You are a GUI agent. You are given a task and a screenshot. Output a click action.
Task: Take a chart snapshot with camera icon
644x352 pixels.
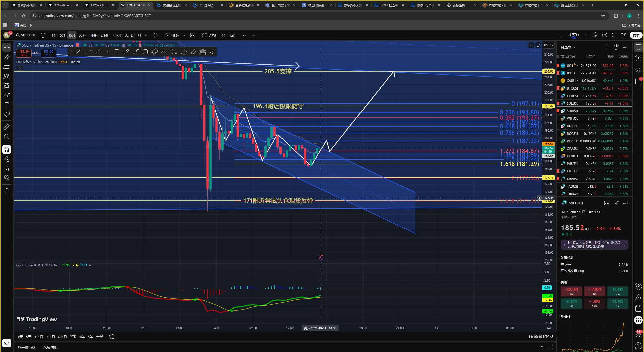pos(624,35)
